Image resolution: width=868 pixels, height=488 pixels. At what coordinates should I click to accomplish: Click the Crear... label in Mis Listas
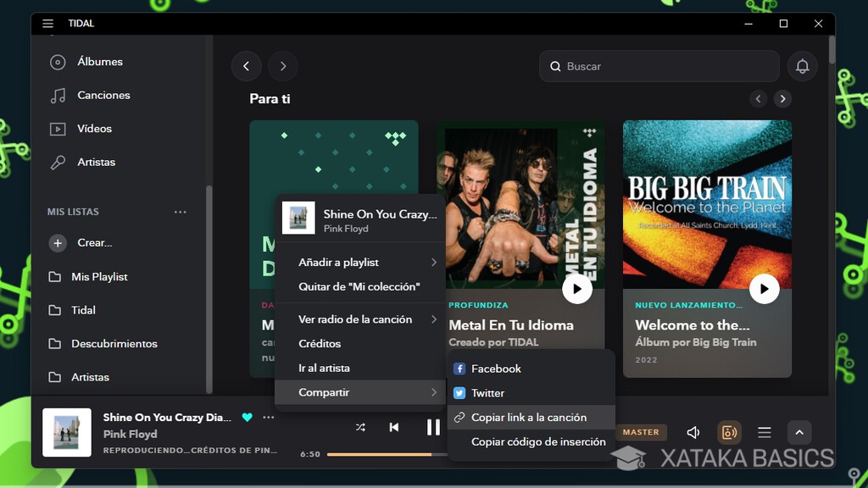[x=95, y=243]
